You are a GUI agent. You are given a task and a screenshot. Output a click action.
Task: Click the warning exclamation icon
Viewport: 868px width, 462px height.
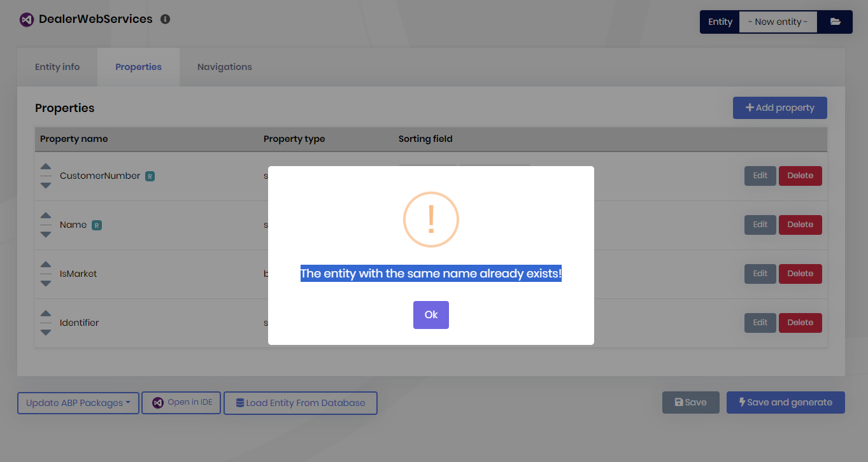431,220
